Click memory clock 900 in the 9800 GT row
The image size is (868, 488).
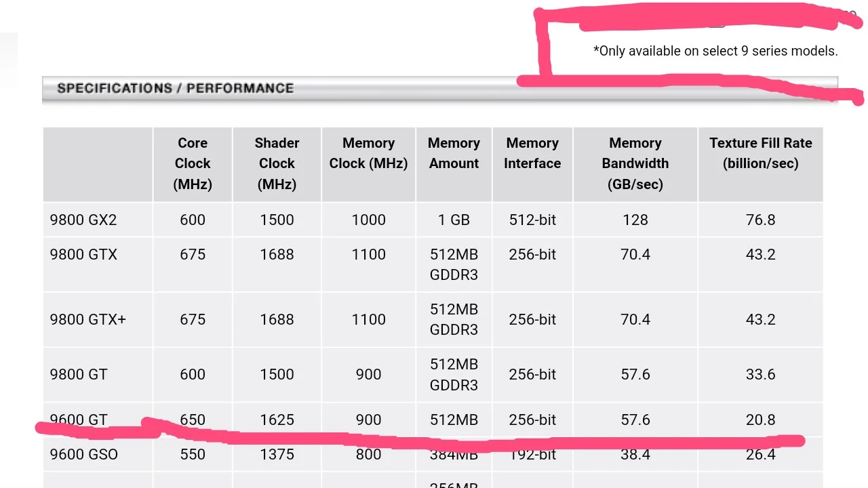pos(368,374)
